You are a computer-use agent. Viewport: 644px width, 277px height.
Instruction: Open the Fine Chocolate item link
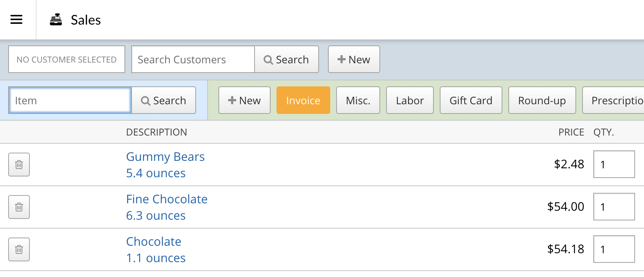click(167, 199)
